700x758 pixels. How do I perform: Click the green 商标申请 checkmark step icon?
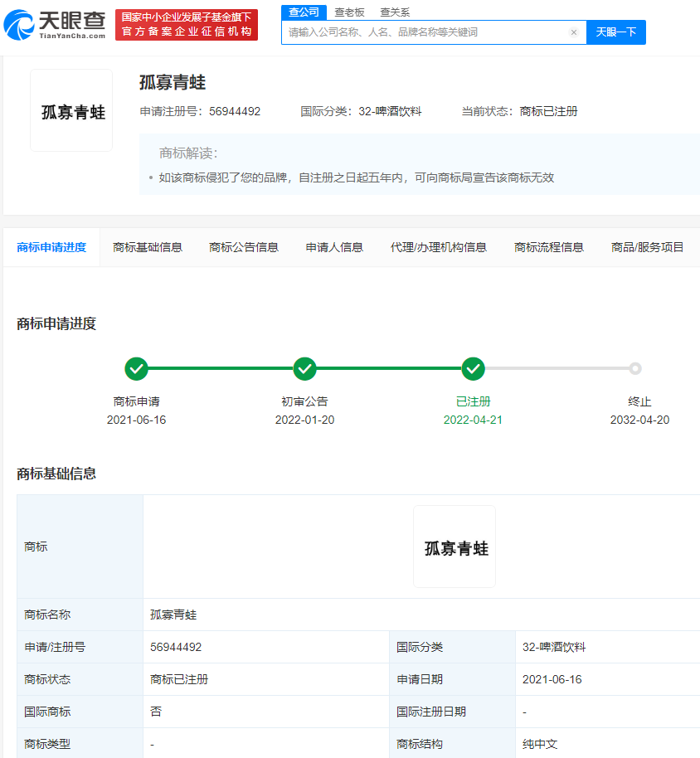point(136,368)
